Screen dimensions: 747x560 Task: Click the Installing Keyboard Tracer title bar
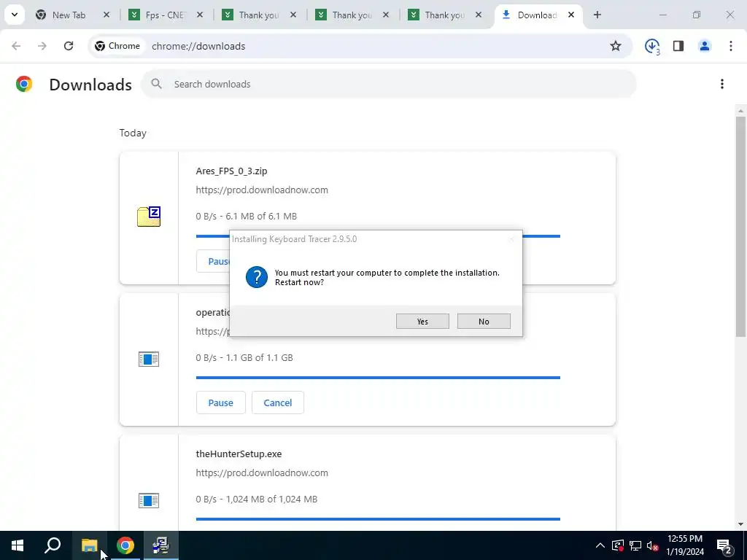(376, 239)
